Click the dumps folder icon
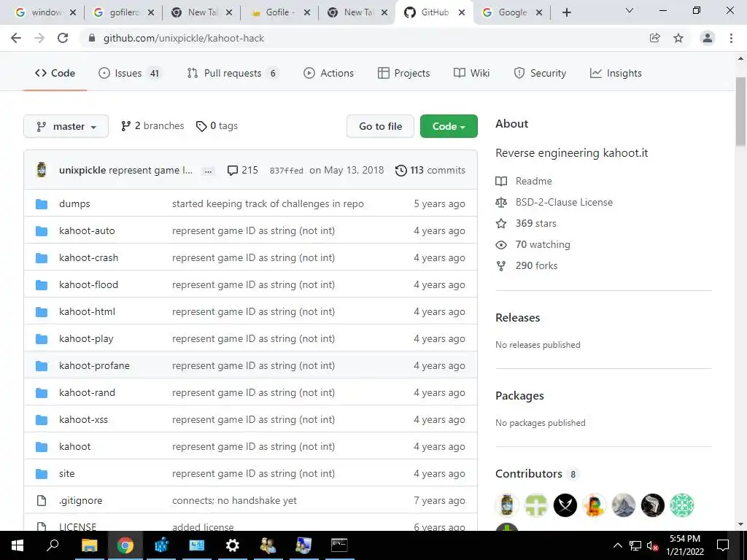 [42, 204]
